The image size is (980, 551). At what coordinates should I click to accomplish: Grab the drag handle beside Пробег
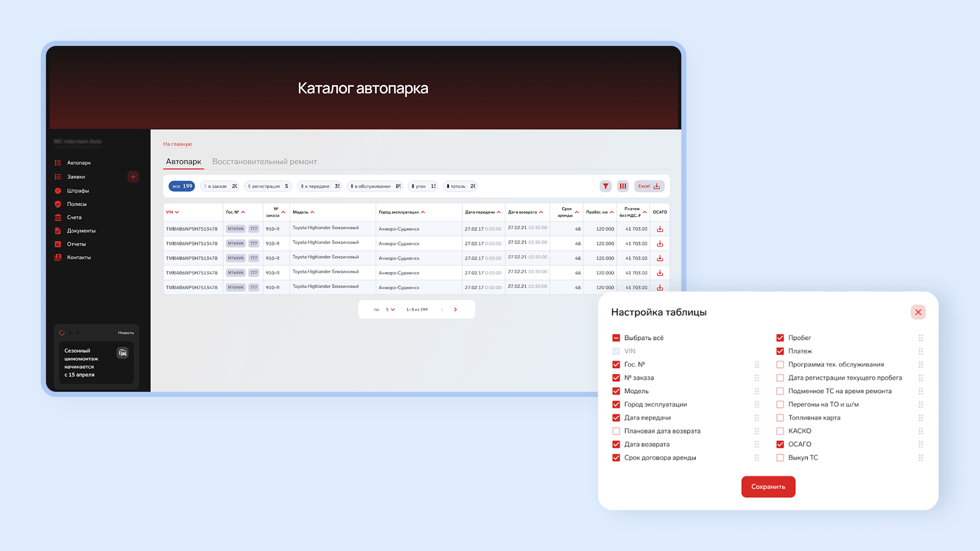[921, 338]
